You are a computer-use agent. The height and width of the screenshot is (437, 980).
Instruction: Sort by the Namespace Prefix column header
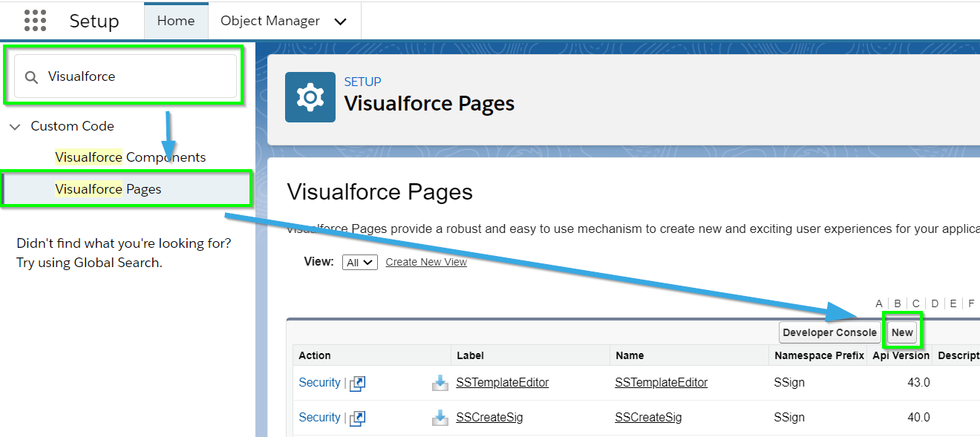820,355
